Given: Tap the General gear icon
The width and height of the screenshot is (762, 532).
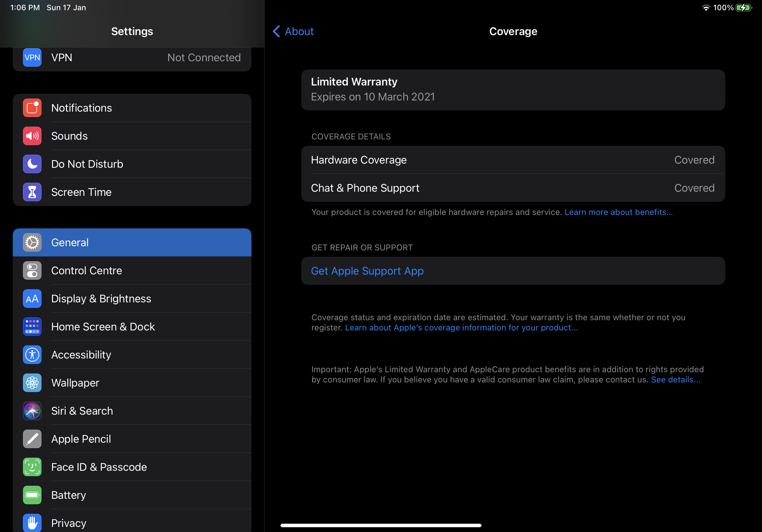Looking at the screenshot, I should [x=32, y=242].
